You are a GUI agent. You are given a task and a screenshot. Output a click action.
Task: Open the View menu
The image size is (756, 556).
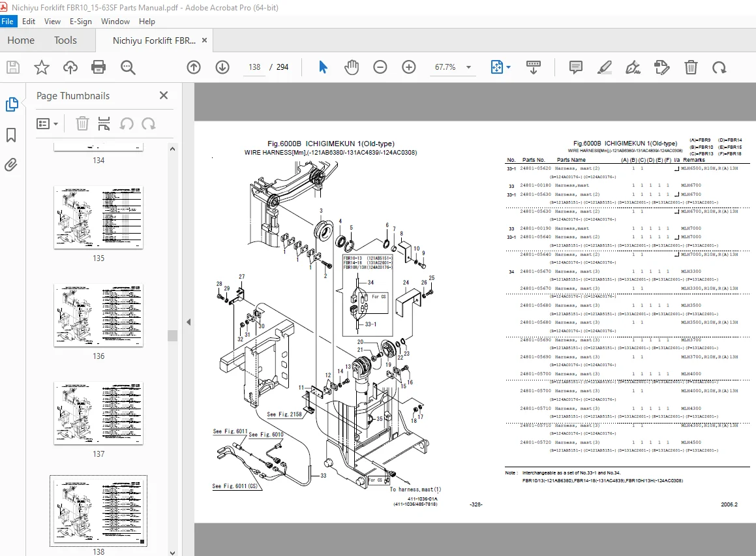(53, 22)
